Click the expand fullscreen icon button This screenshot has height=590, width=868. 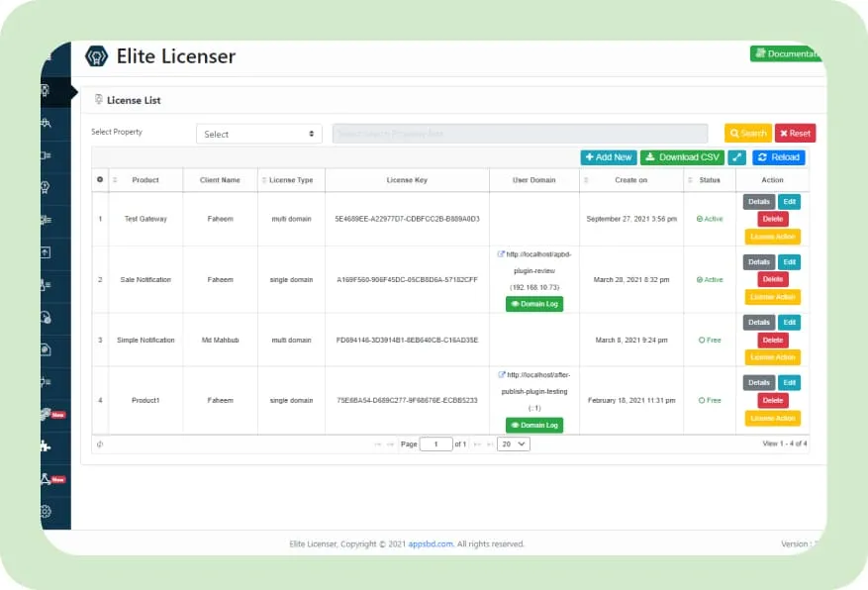point(736,157)
